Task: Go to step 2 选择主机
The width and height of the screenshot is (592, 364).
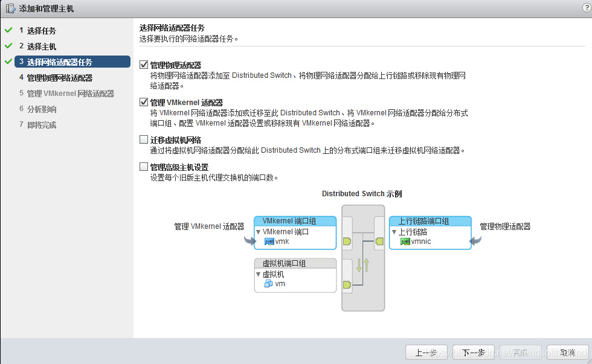Action: [x=37, y=46]
